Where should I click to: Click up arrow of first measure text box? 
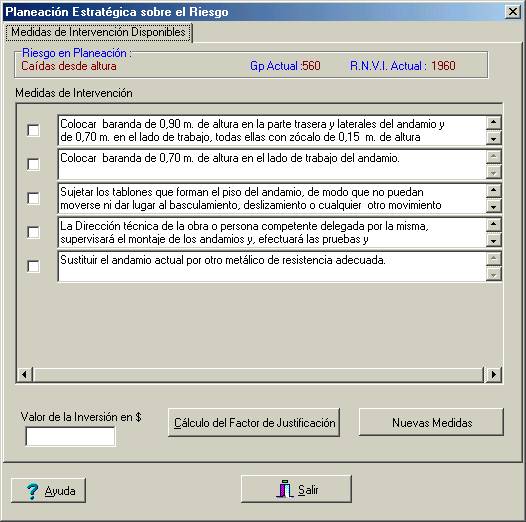[493, 122]
